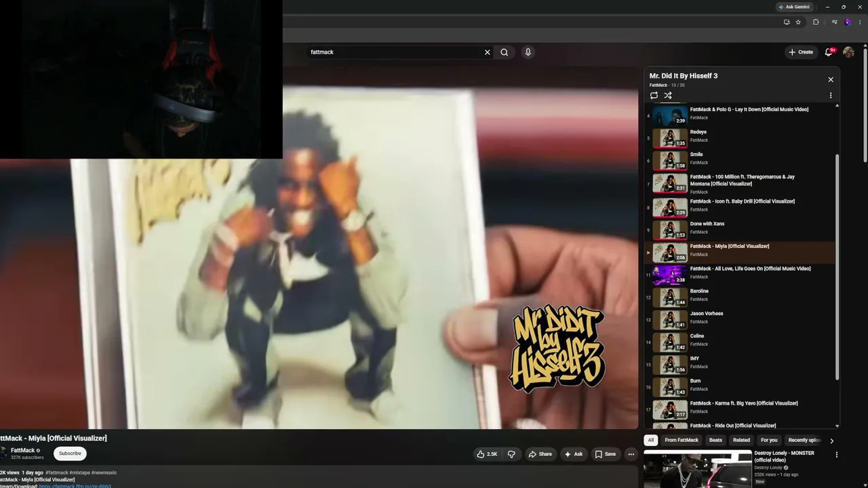Select the Related filter chip
This screenshot has width=868, height=488.
click(741, 441)
